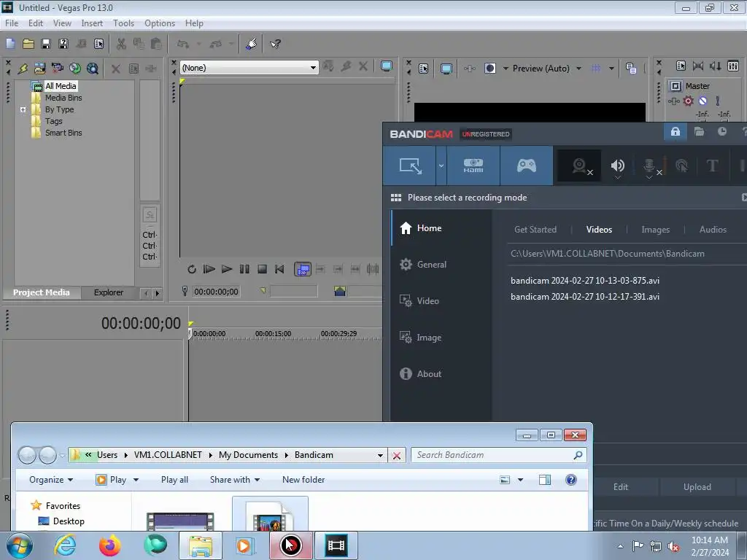Toggle the Bandicam webcam overlay icon
Screen dimensions: 747x560
click(x=580, y=166)
